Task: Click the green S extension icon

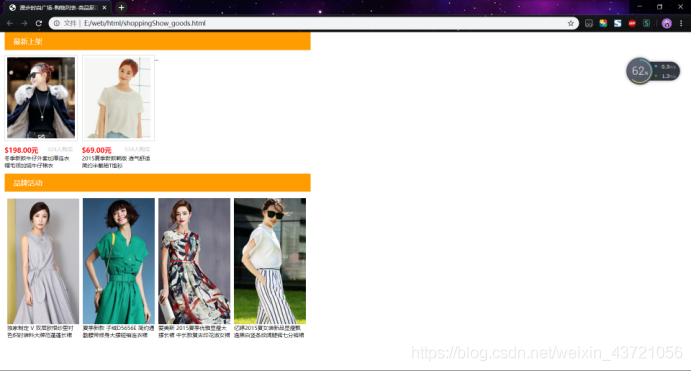Action: [x=647, y=23]
